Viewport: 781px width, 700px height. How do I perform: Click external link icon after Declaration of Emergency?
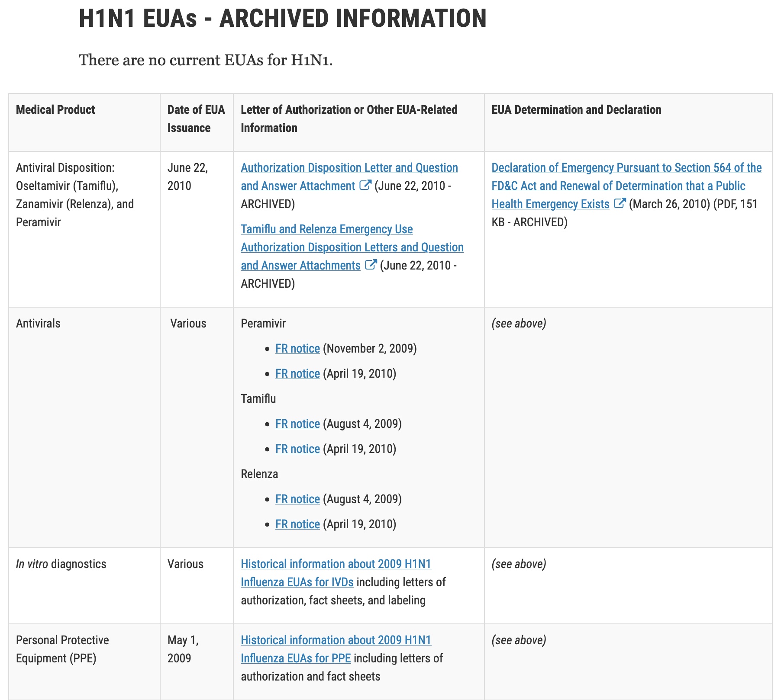pyautogui.click(x=620, y=203)
